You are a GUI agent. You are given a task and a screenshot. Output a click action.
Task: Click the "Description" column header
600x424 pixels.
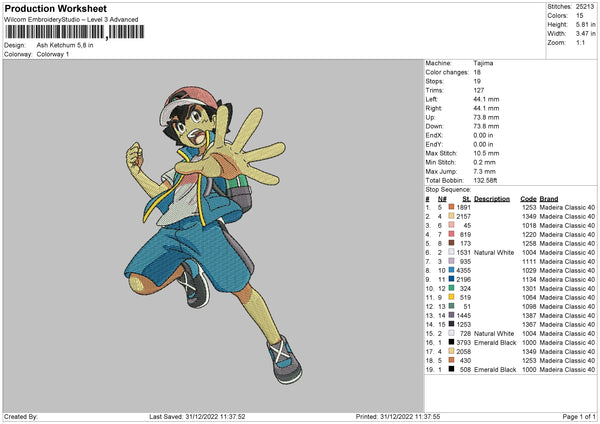point(492,199)
